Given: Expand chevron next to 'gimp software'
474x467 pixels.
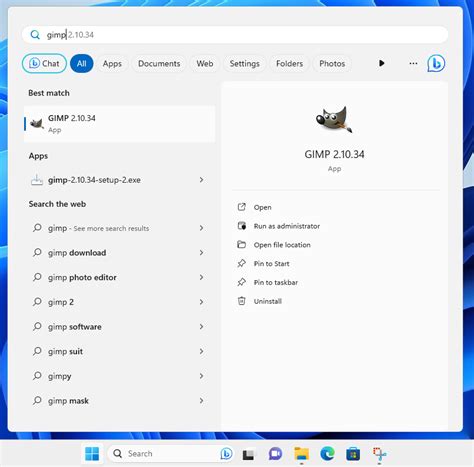Looking at the screenshot, I should point(201,327).
